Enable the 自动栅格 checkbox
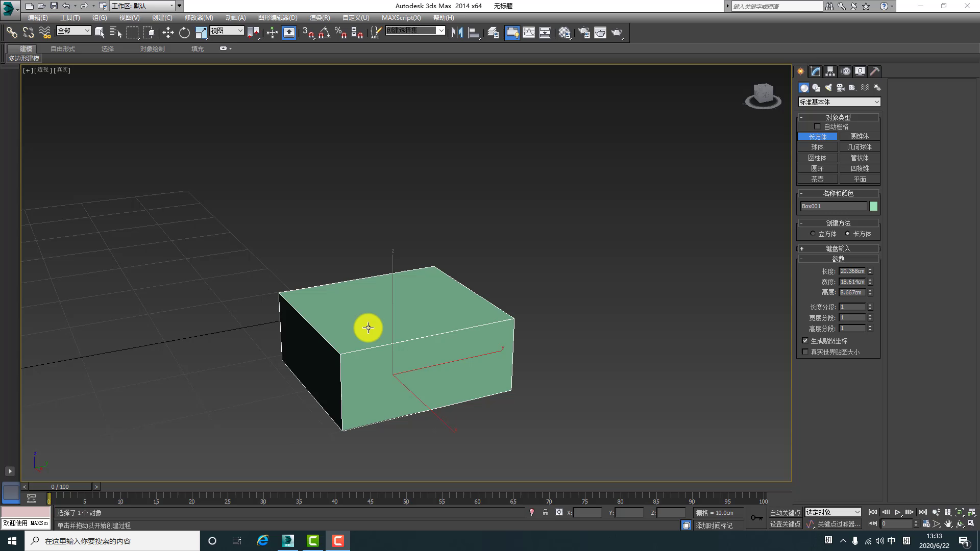This screenshot has width=980, height=551. click(817, 127)
